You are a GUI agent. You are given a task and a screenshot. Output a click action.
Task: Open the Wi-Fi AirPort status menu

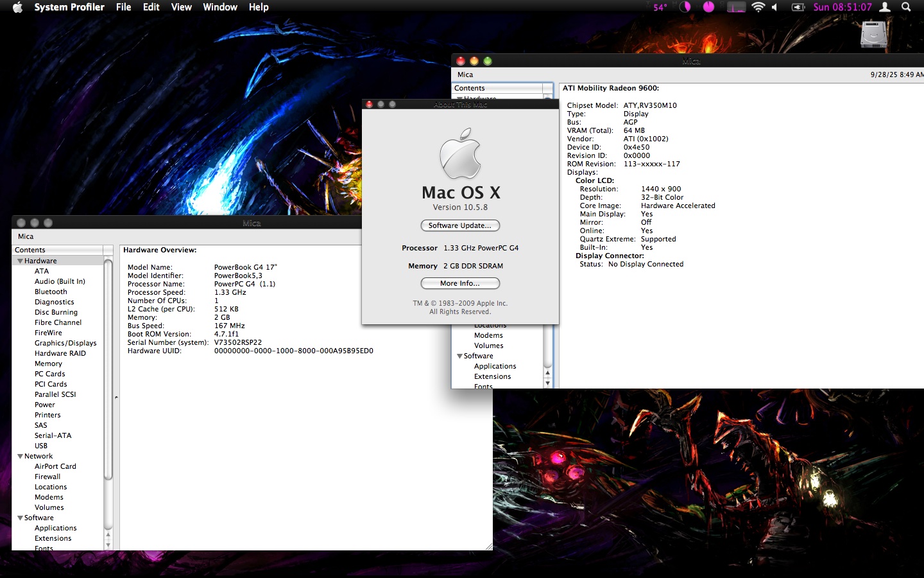758,7
